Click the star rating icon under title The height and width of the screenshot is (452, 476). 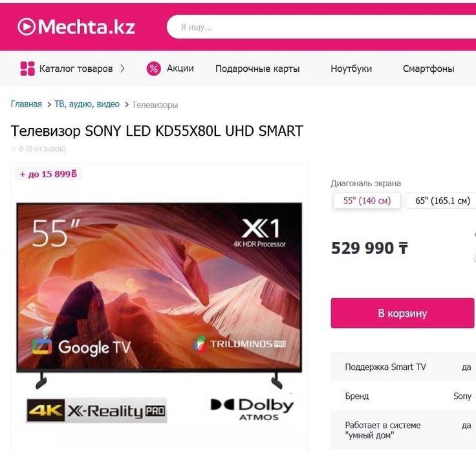point(14,149)
